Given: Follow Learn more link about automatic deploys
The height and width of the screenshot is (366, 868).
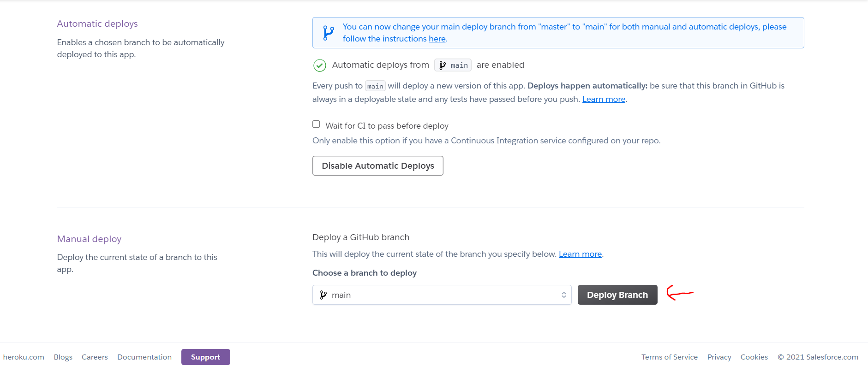Looking at the screenshot, I should tap(603, 99).
